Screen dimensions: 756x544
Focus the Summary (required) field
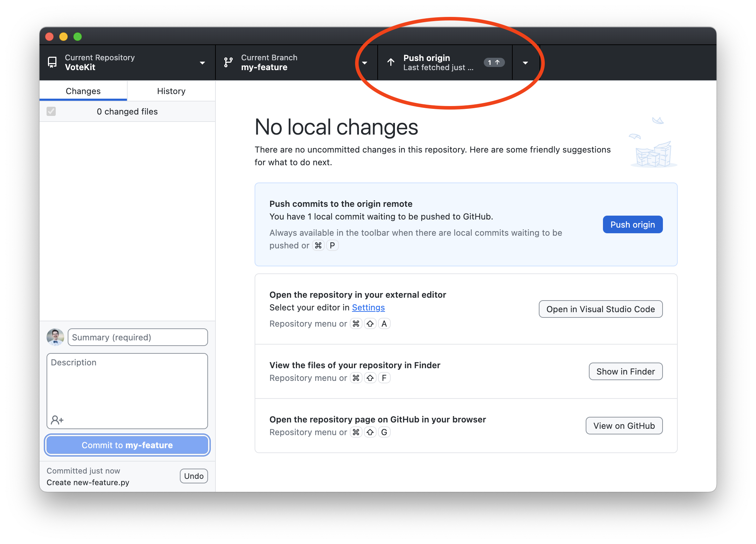tap(138, 337)
